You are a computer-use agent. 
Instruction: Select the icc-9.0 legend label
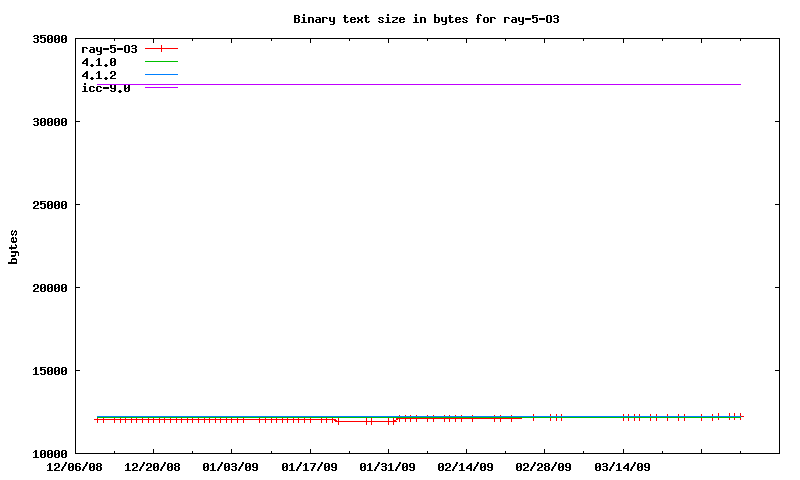coord(105,88)
